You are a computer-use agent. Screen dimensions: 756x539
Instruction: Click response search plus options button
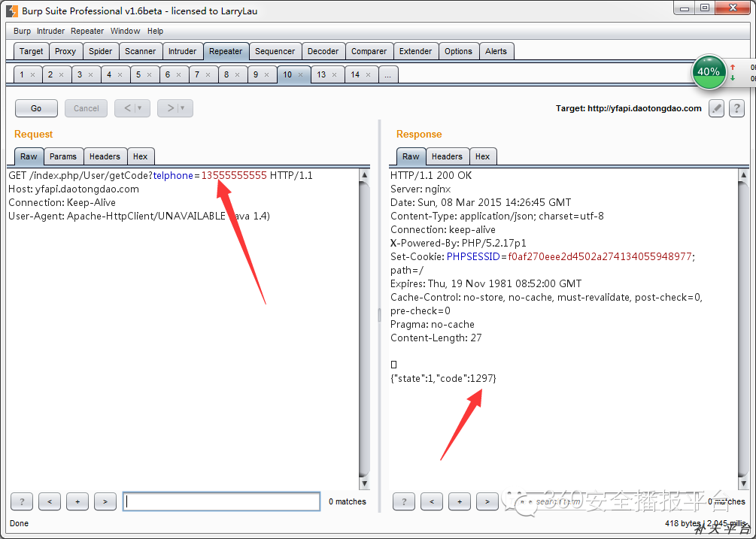pyautogui.click(x=460, y=501)
